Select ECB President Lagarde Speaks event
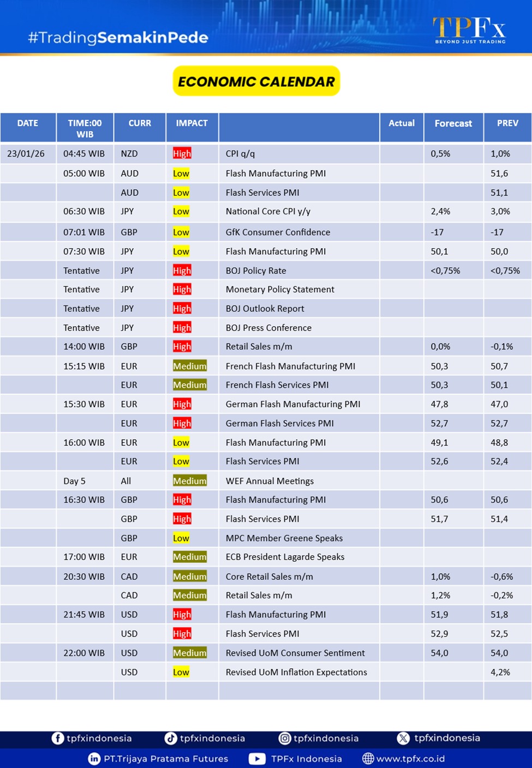 (x=285, y=557)
